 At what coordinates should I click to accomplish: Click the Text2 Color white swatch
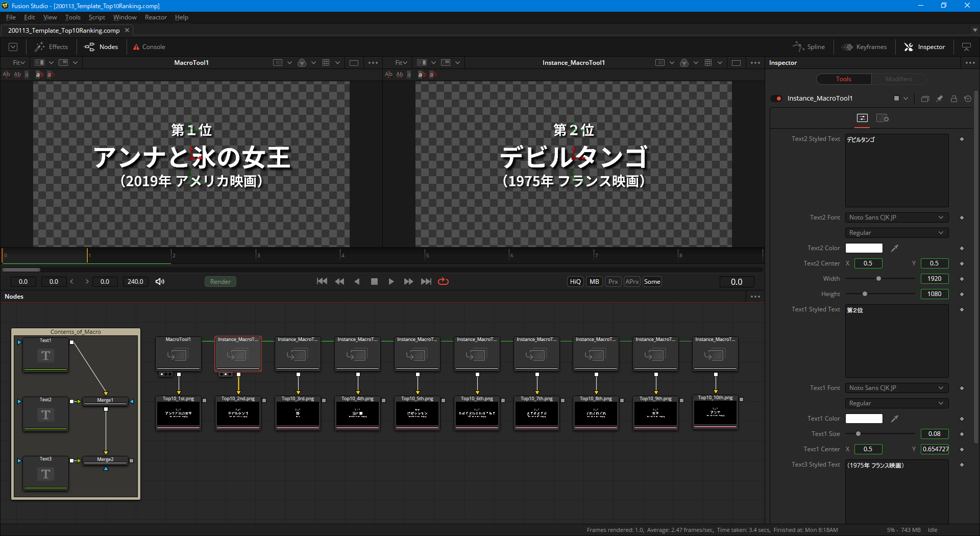[864, 248]
